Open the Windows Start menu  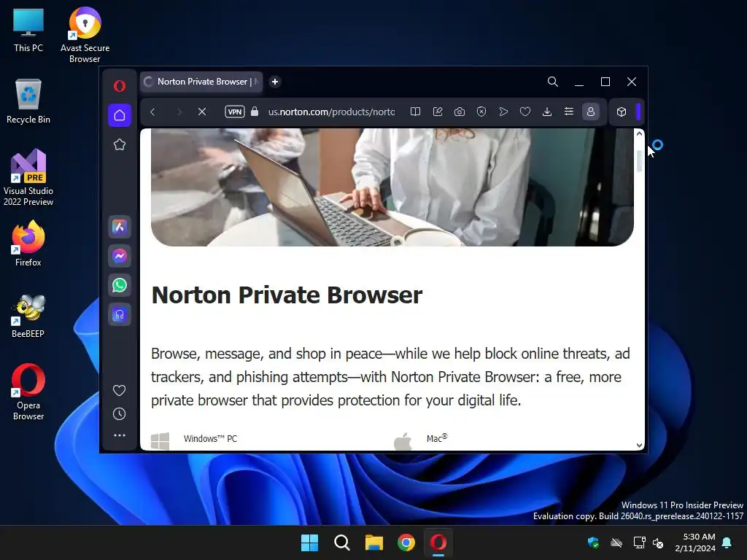click(x=309, y=542)
